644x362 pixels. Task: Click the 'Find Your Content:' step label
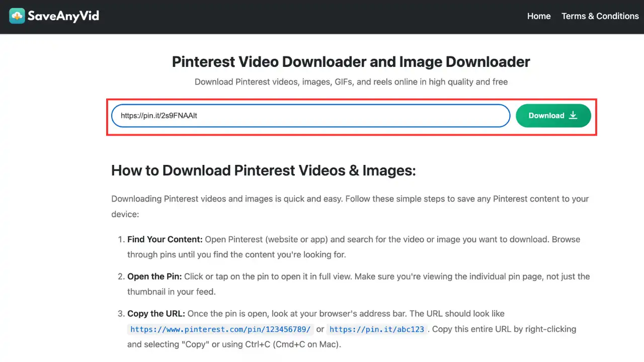click(165, 239)
